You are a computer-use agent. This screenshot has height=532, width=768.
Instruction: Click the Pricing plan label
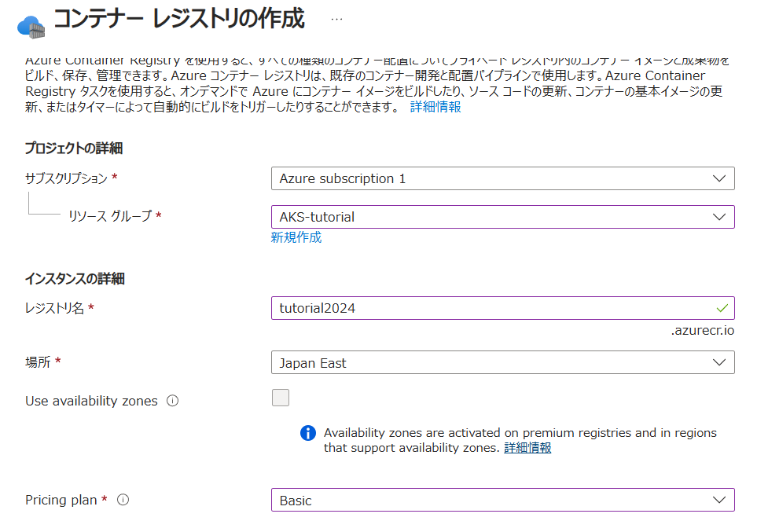tap(61, 500)
